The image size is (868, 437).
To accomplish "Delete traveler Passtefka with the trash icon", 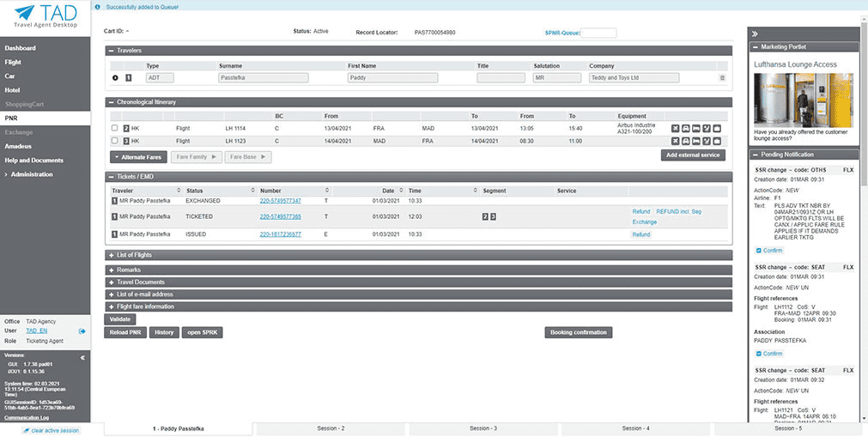I will coord(722,77).
